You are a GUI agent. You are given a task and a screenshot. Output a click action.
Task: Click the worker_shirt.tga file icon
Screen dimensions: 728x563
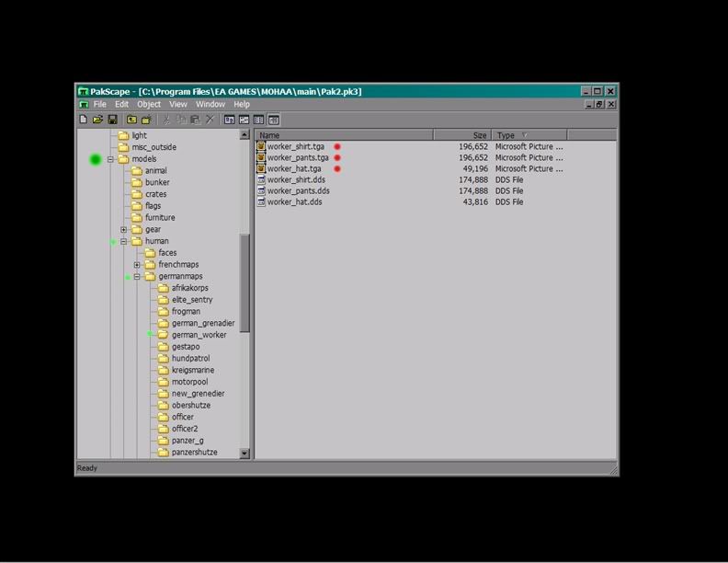[261, 146]
